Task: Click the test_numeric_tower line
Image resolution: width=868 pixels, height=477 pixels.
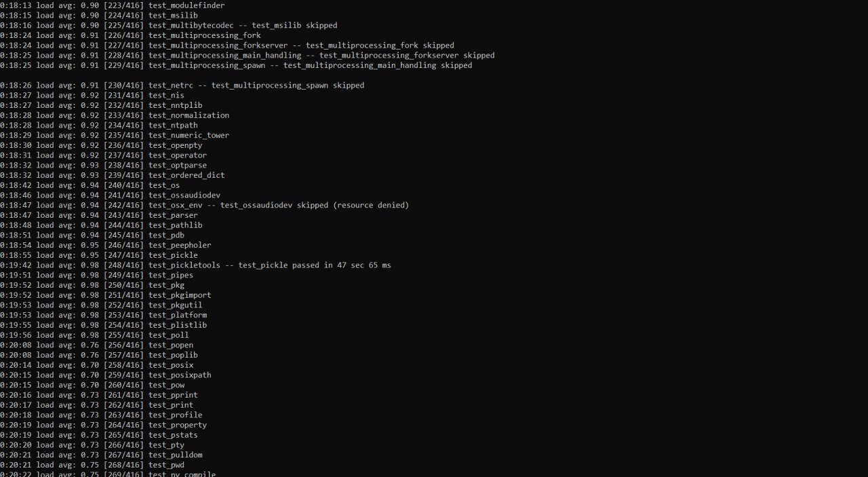Action: 115,135
